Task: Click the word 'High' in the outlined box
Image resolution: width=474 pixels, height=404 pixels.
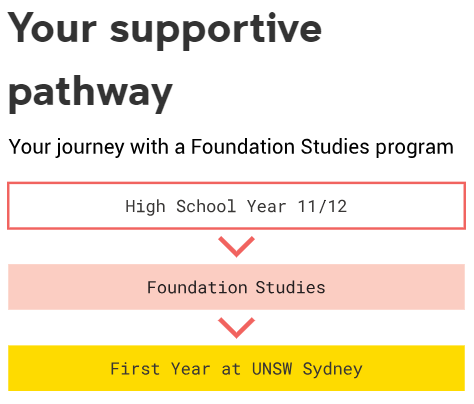Action: point(145,207)
